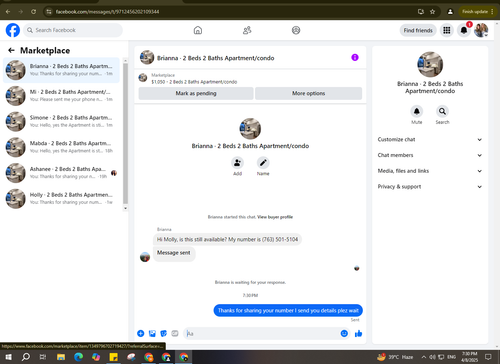Open the emoji picker
500x364 pixels.
coord(344,333)
